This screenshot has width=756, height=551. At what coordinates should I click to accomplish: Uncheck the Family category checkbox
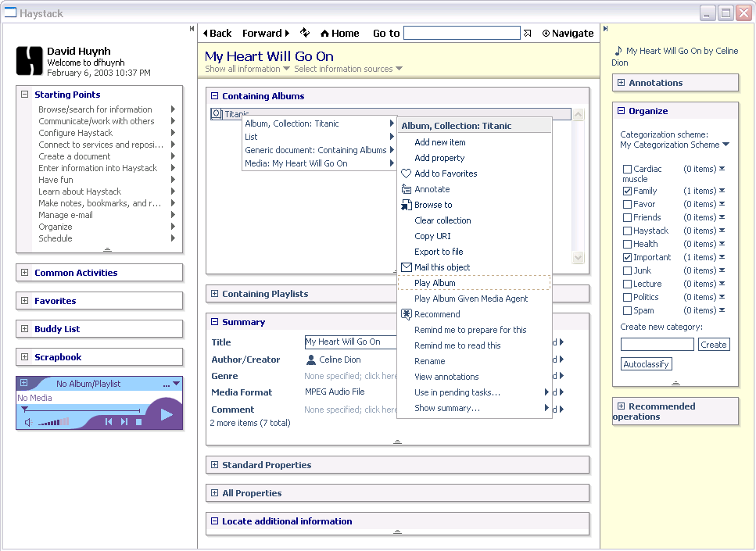tap(627, 191)
